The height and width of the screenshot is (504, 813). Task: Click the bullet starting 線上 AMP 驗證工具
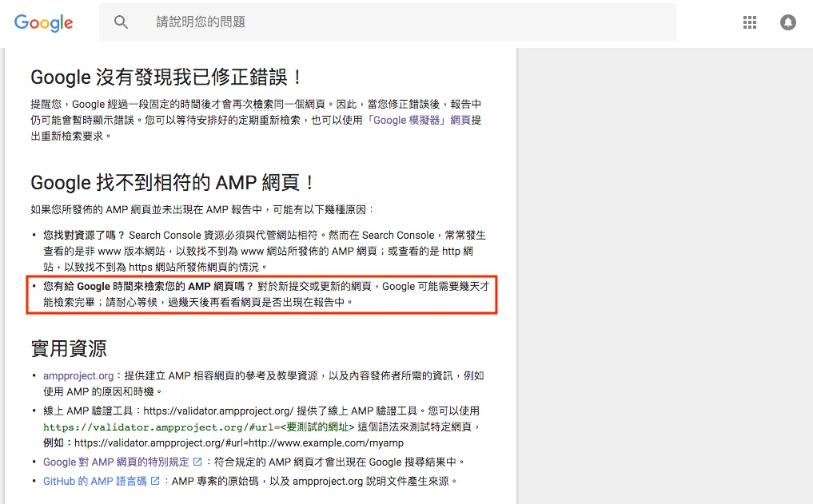(x=263, y=427)
